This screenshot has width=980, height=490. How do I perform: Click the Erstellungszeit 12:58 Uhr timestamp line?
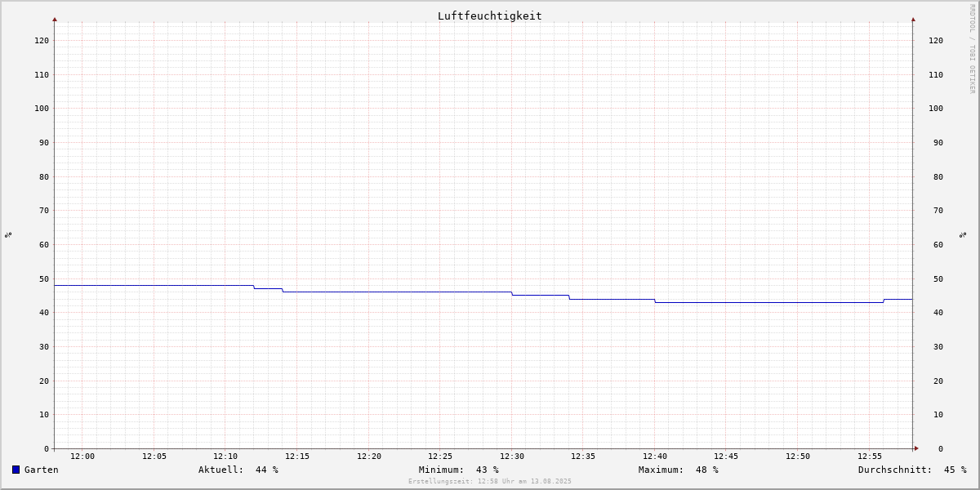(490, 481)
